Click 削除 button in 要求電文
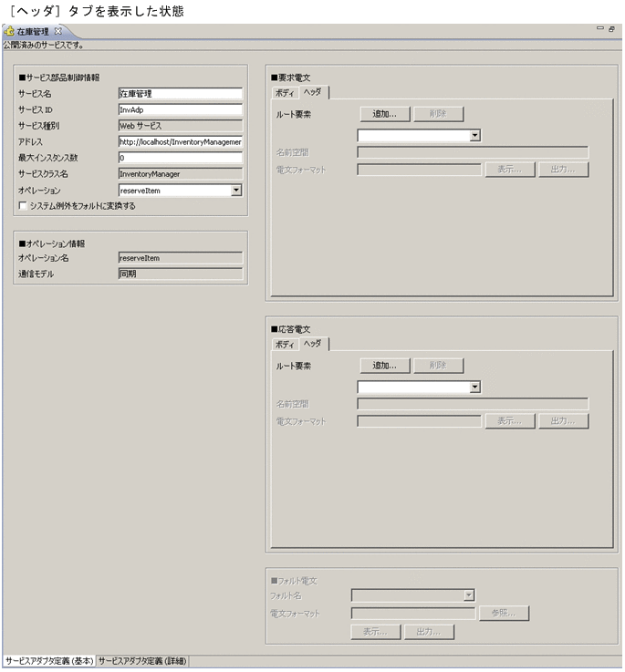The height and width of the screenshot is (672, 625). 438,114
